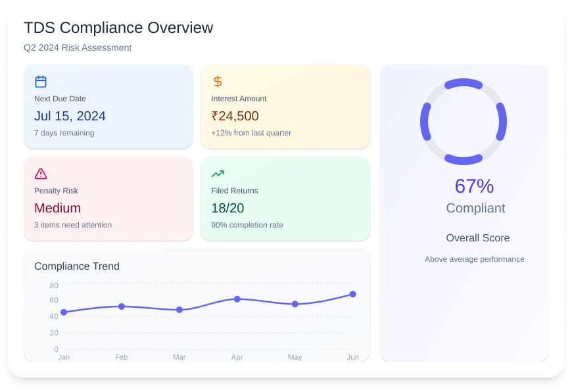Click the warning triangle icon on Penalty Risk card

coord(41,174)
